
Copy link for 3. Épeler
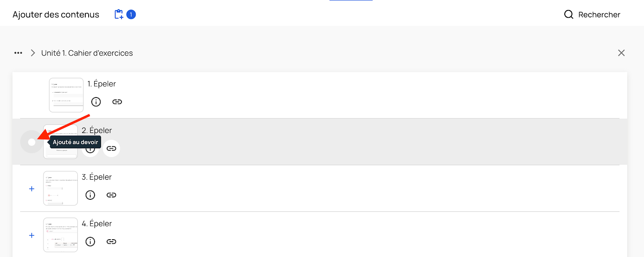(x=111, y=195)
